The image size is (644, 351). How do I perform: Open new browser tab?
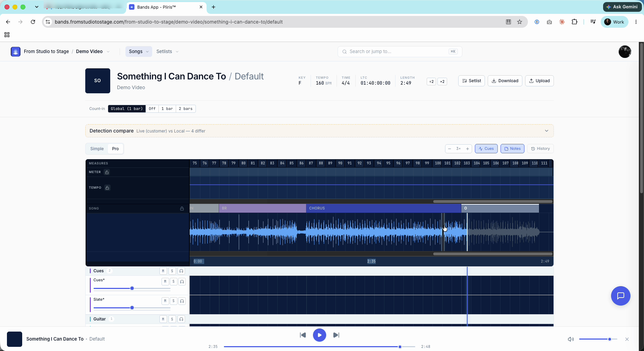(x=214, y=7)
